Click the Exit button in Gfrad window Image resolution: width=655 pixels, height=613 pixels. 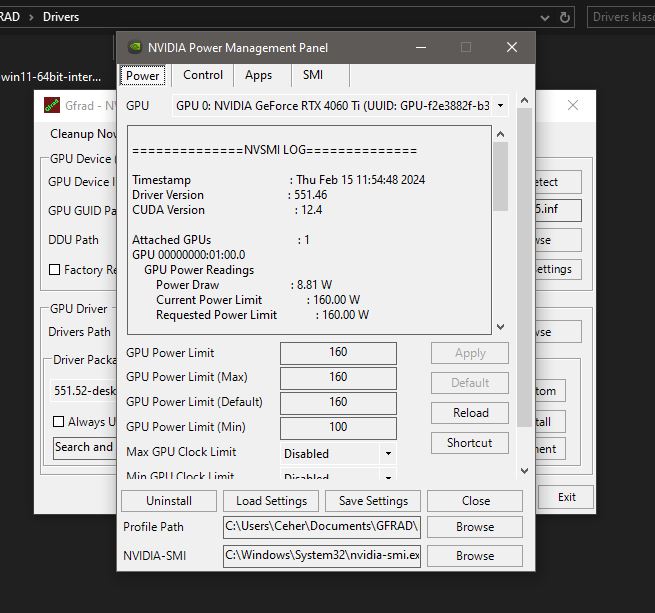point(566,497)
